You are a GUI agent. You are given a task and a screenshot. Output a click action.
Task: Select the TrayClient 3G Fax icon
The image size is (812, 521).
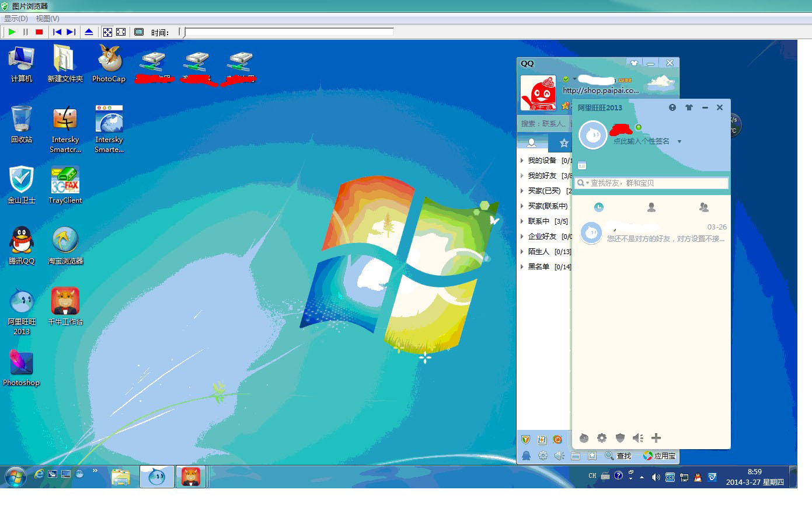(x=65, y=186)
